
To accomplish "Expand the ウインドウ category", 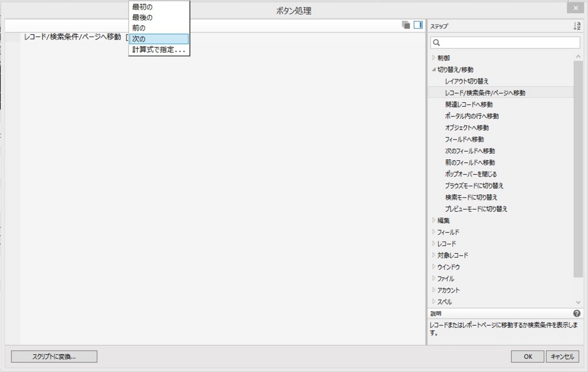I will [434, 266].
